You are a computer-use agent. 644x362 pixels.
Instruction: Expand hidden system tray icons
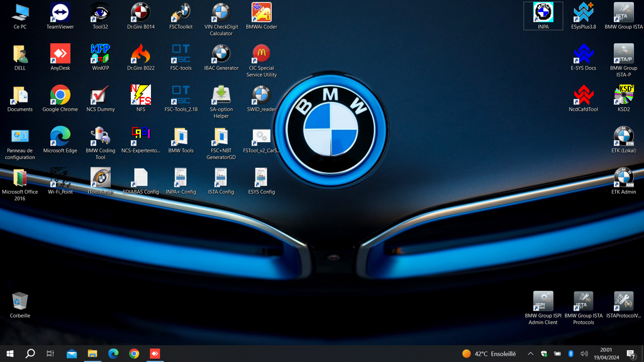pyautogui.click(x=530, y=354)
